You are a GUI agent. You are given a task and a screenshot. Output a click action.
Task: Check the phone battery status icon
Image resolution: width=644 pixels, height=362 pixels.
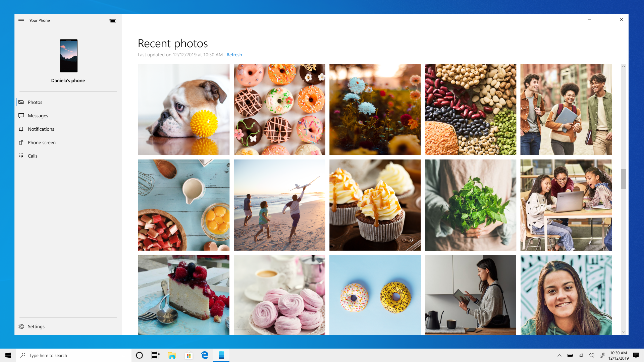coord(113,20)
